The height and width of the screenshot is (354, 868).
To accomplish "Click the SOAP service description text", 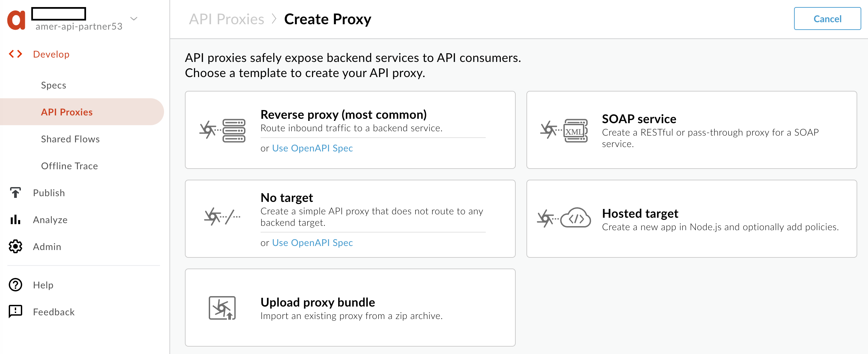I will pyautogui.click(x=710, y=138).
